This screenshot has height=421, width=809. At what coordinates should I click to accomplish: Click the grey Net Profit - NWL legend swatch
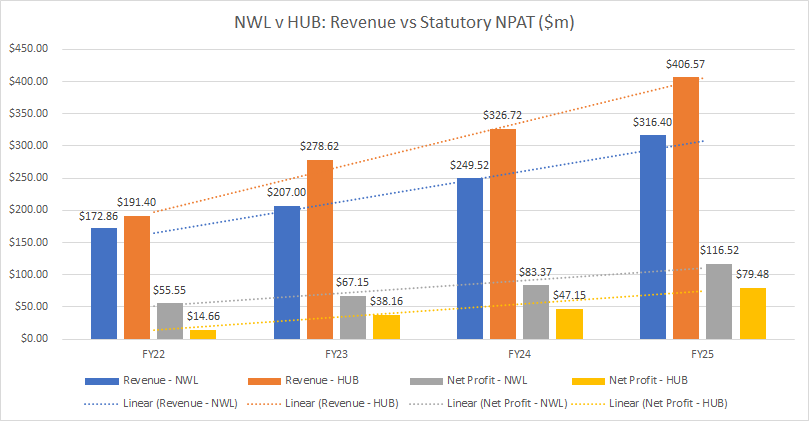pos(432,381)
